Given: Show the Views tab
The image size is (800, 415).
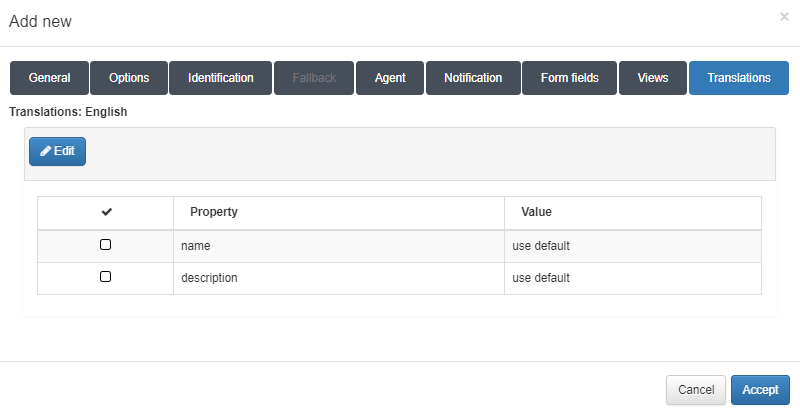Looking at the screenshot, I should point(653,78).
